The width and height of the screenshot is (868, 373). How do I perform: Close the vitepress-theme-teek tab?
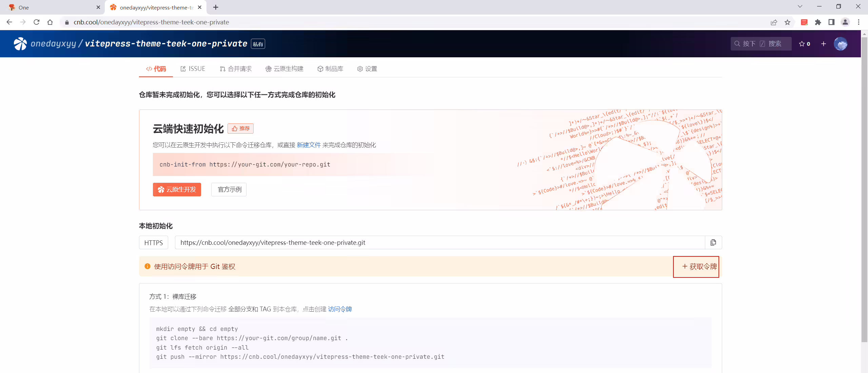[x=200, y=7]
